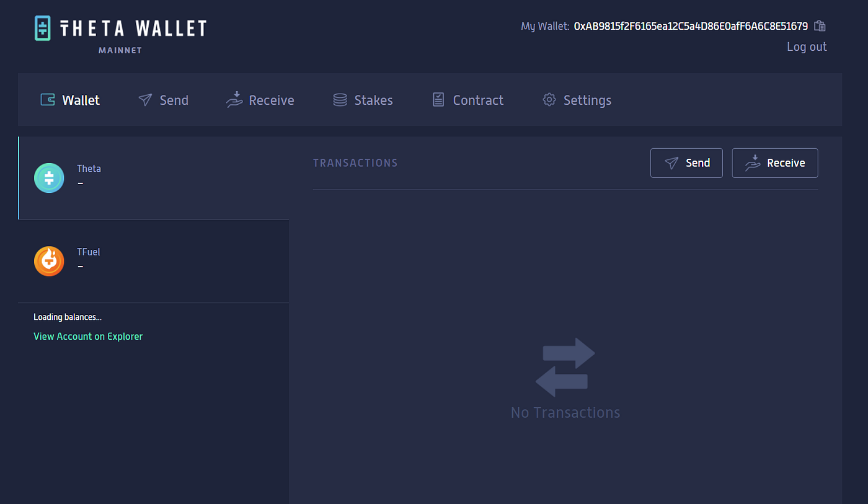Switch to the Contract tab

coord(467,100)
